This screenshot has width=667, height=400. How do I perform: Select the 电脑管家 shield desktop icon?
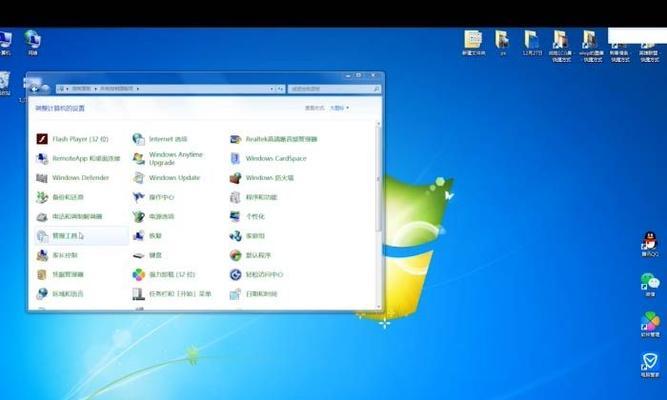pos(650,364)
